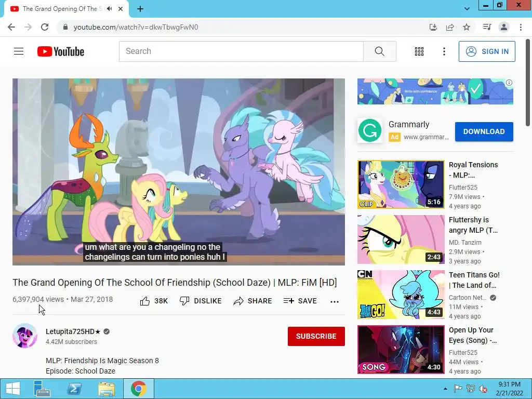
Task: Click 'Fluttershy is angry MLP' title
Action: (473, 225)
